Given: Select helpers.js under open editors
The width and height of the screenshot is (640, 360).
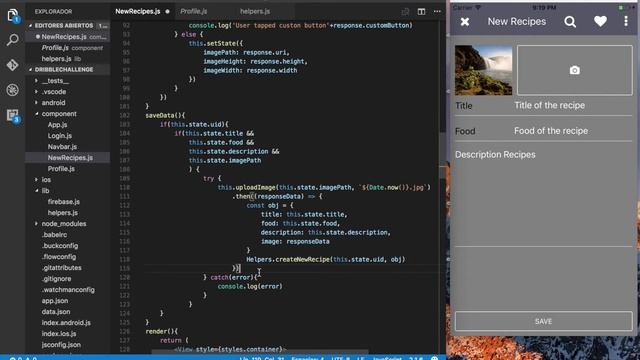Looking at the screenshot, I should coord(56,59).
